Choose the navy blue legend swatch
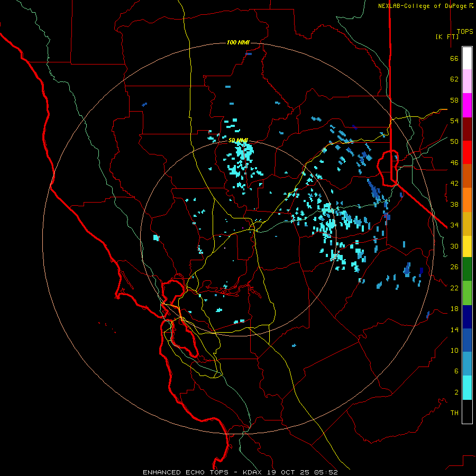This screenshot has height=476, width=476. [467, 317]
